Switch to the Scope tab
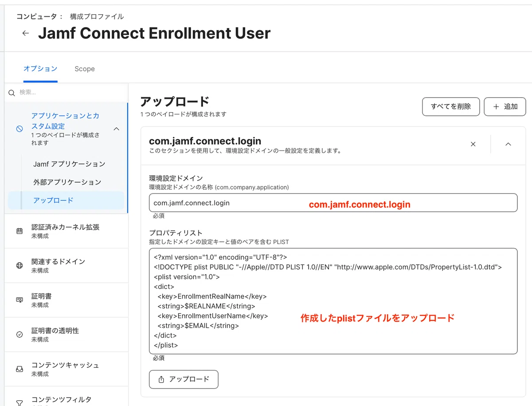This screenshot has height=406, width=532. point(85,69)
